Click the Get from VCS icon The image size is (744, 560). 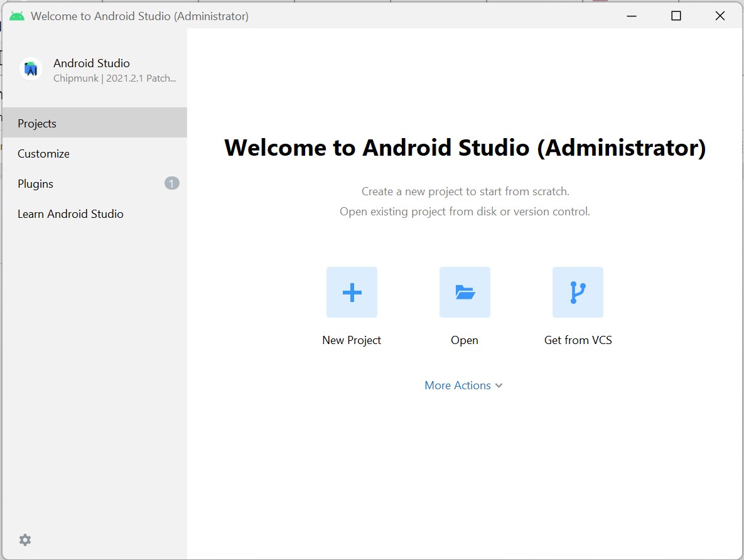click(578, 292)
